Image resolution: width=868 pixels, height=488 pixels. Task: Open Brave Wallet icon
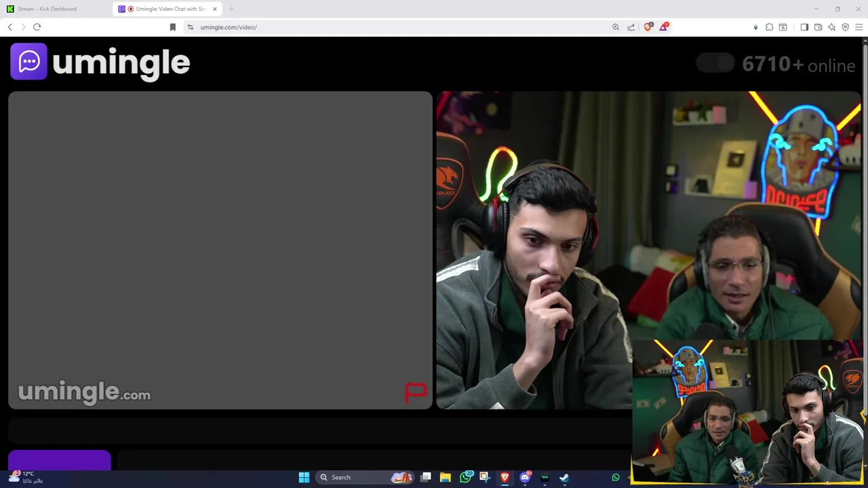pos(818,27)
